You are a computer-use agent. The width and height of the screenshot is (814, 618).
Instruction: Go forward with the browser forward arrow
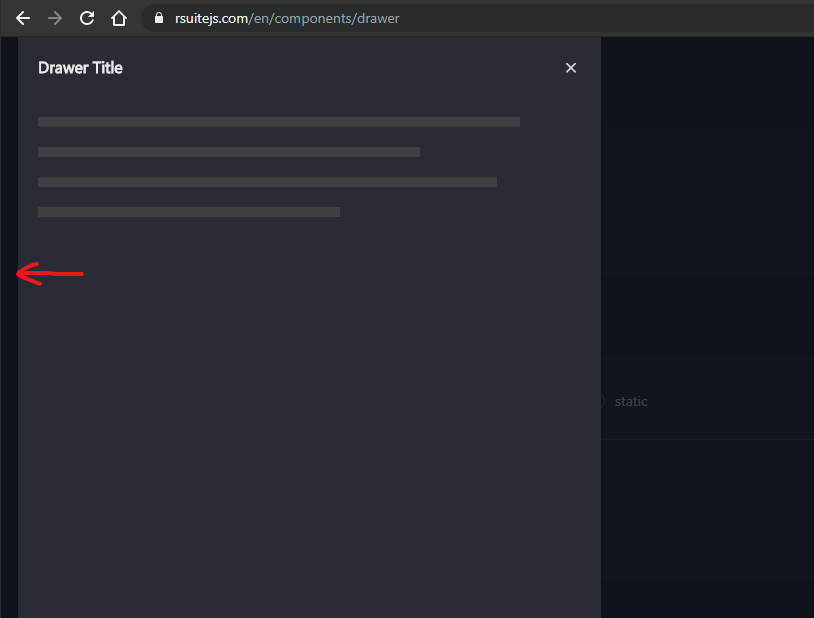pyautogui.click(x=55, y=19)
